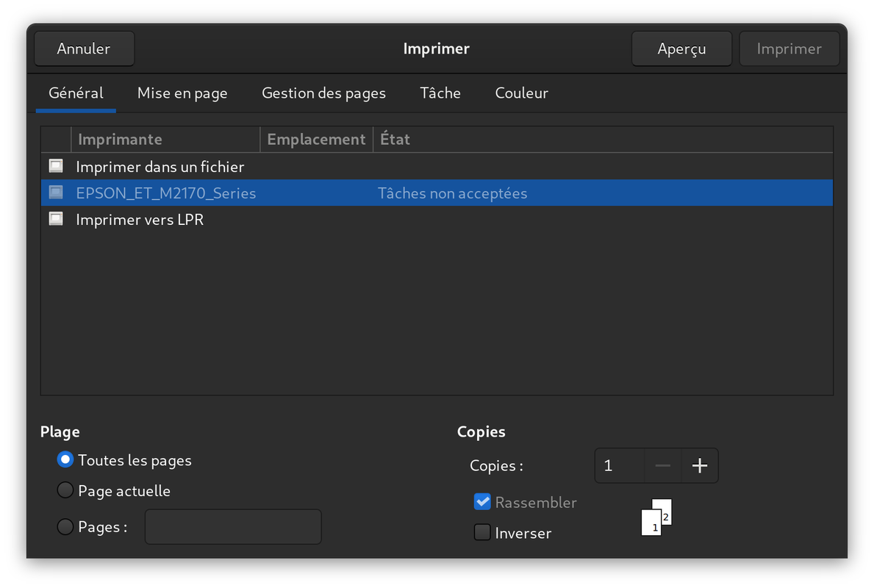This screenshot has width=874, height=588.
Task: Click the collate pages preview icon
Action: click(x=656, y=517)
